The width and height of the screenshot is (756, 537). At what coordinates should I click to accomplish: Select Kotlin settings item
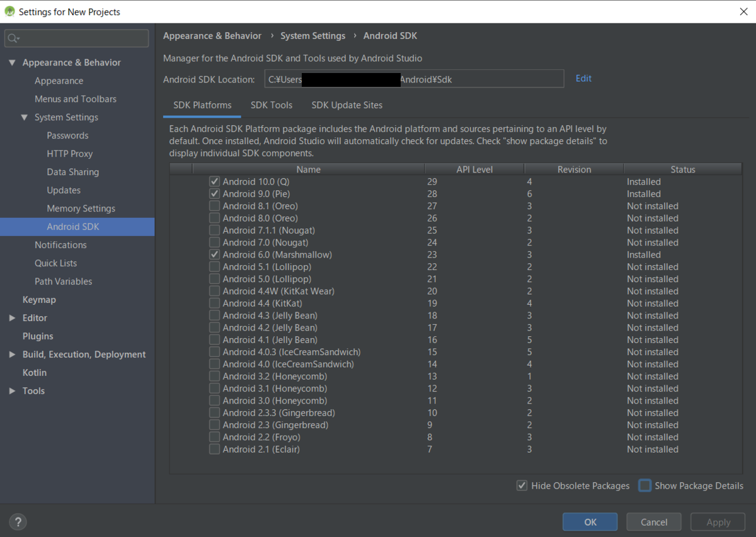35,373
